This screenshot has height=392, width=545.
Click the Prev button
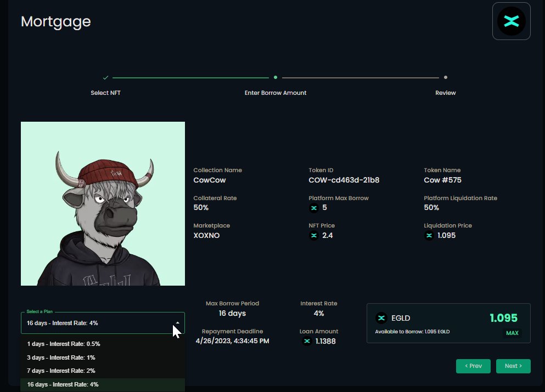[x=473, y=366]
